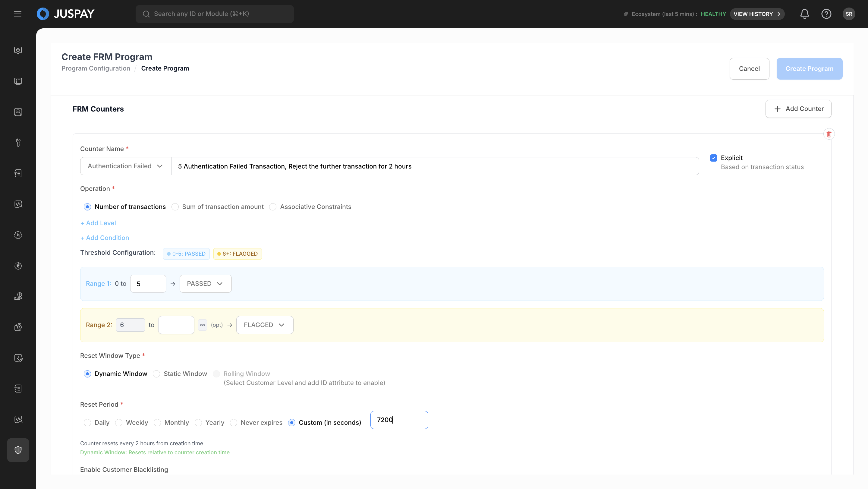
Task: Open the hamburger menu in the top bar
Action: click(x=17, y=14)
